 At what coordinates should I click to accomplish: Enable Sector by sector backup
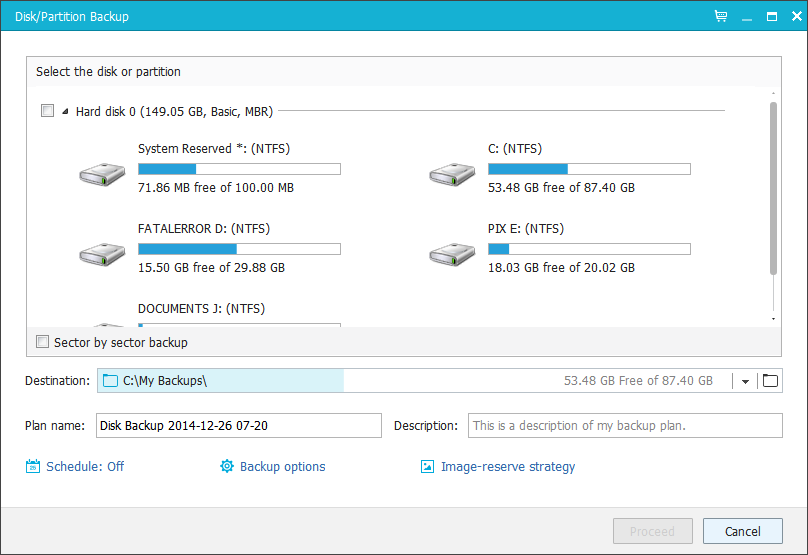[42, 342]
